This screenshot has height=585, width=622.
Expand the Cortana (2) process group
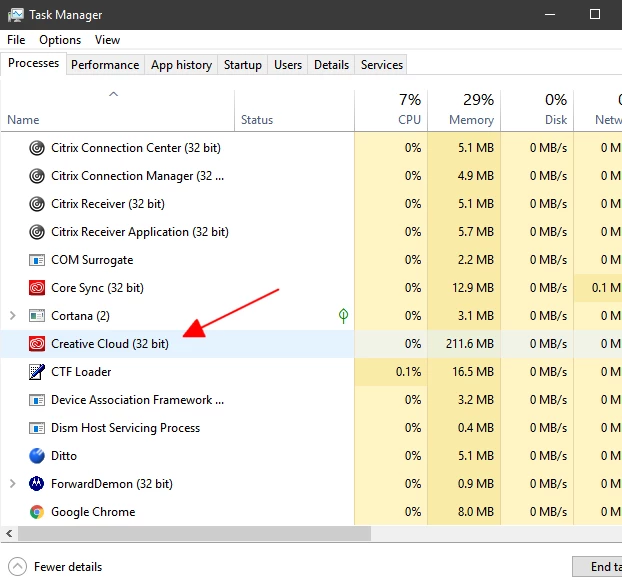(12, 316)
